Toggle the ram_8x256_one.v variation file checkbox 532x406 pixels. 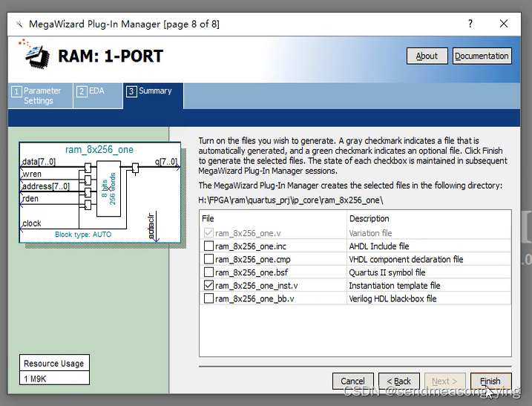pos(208,233)
